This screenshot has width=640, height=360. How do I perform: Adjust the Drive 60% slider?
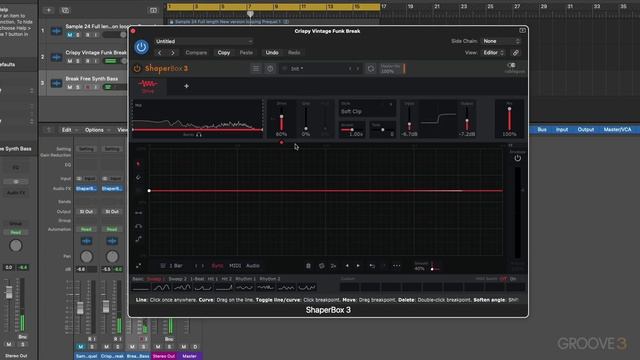point(281,119)
